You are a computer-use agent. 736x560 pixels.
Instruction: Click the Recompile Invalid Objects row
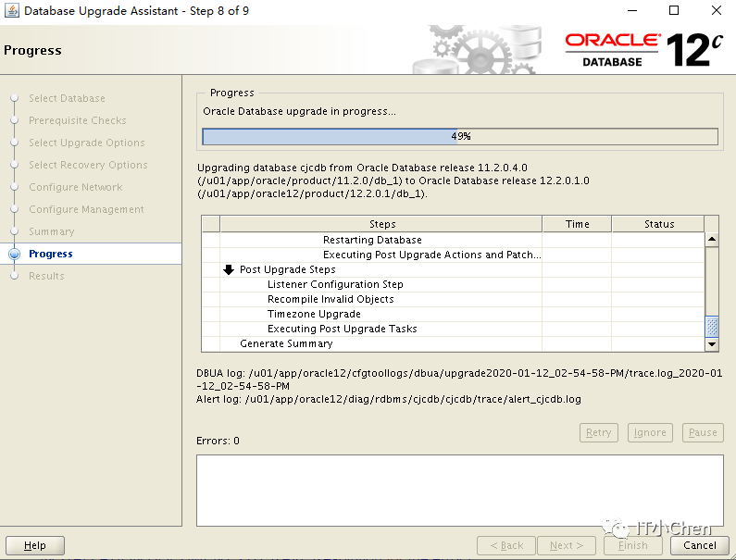[454, 299]
